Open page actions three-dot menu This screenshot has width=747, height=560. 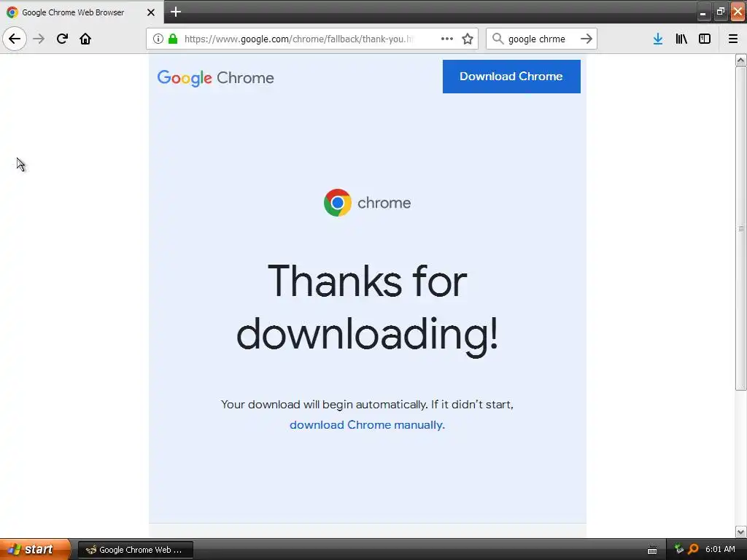pyautogui.click(x=447, y=39)
